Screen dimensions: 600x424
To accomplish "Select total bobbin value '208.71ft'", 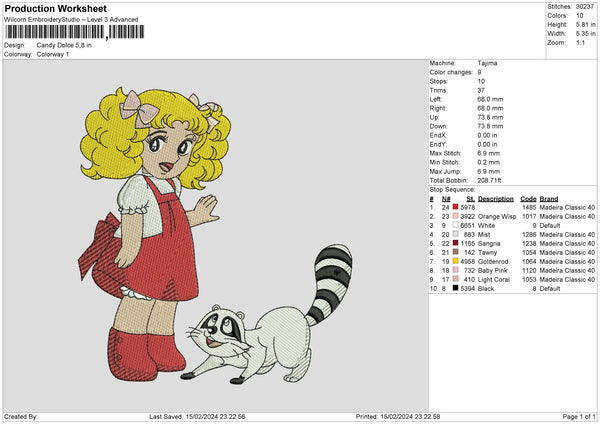I will tap(489, 180).
